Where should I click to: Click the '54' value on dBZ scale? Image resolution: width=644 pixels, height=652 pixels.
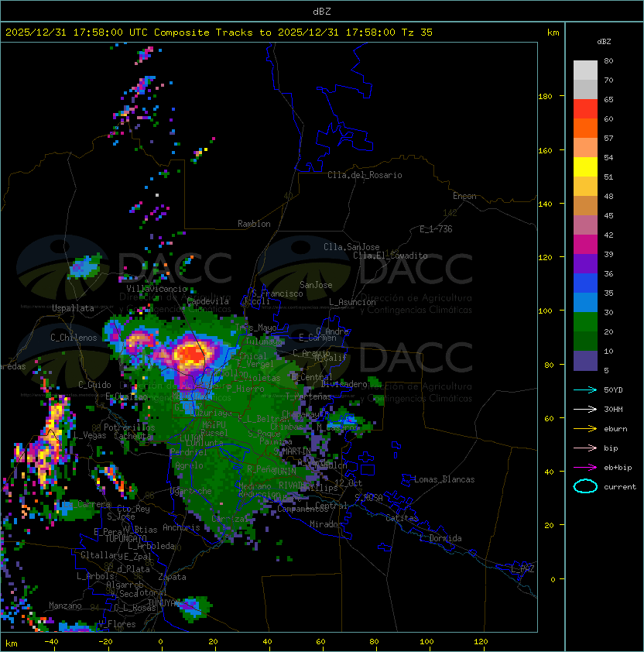pyautogui.click(x=608, y=158)
